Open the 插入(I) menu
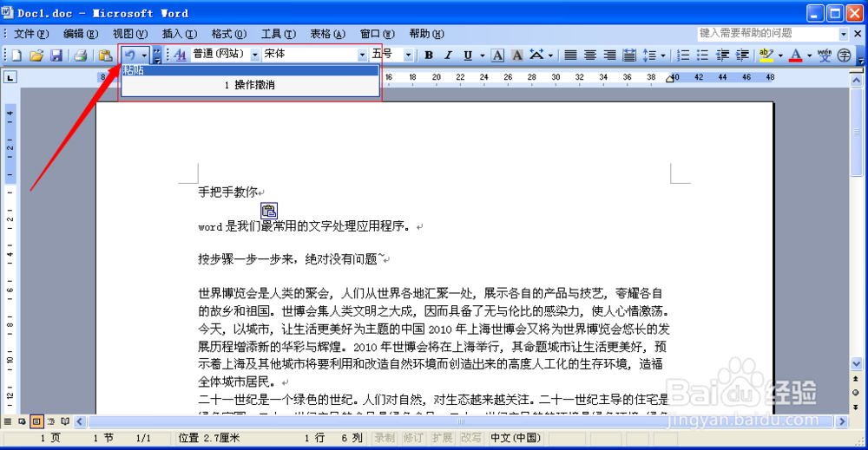 [x=180, y=34]
